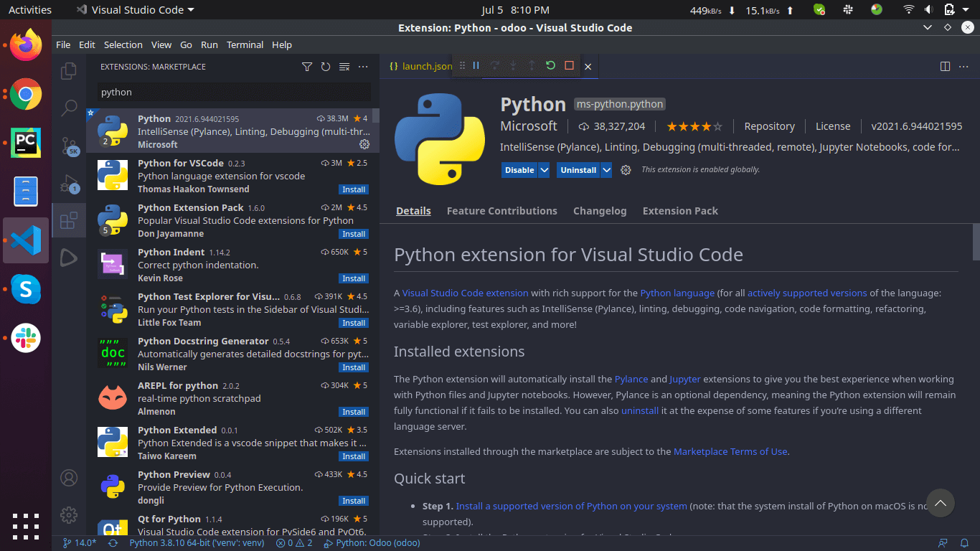Open the File menu

[x=63, y=44]
